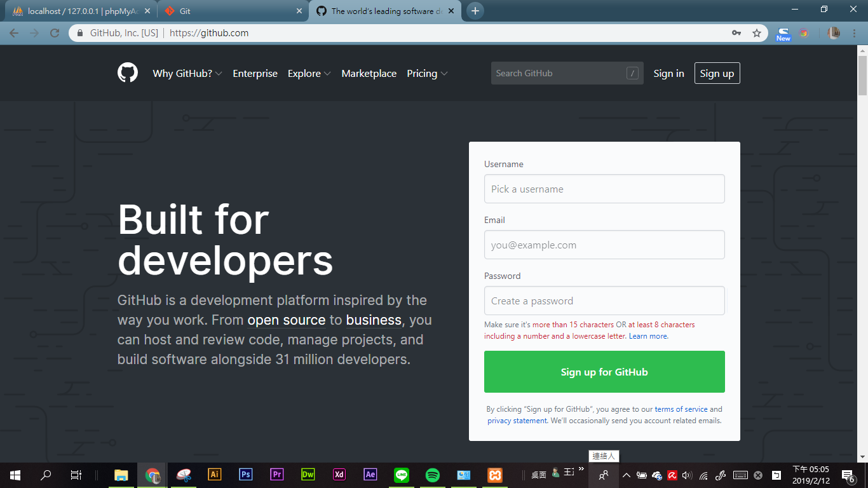Viewport: 868px width, 488px height.
Task: Click the page vertical scrollbar thumb
Action: 863,76
